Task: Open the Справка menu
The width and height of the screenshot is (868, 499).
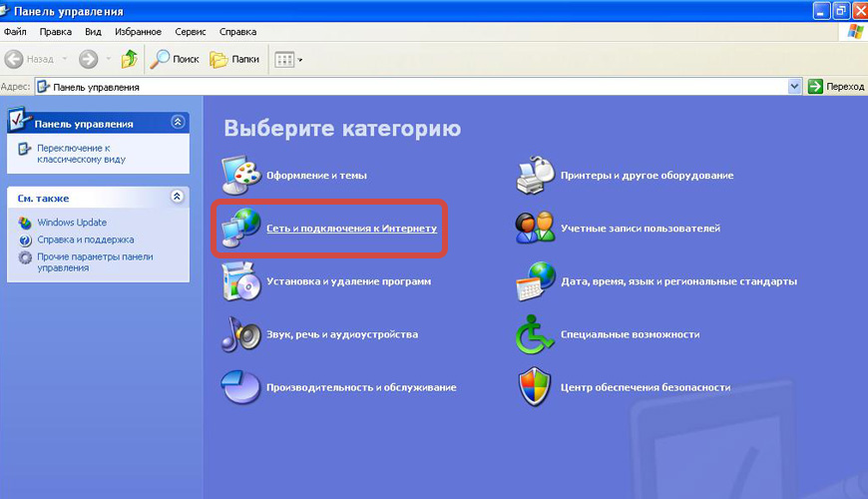Action: tap(237, 32)
